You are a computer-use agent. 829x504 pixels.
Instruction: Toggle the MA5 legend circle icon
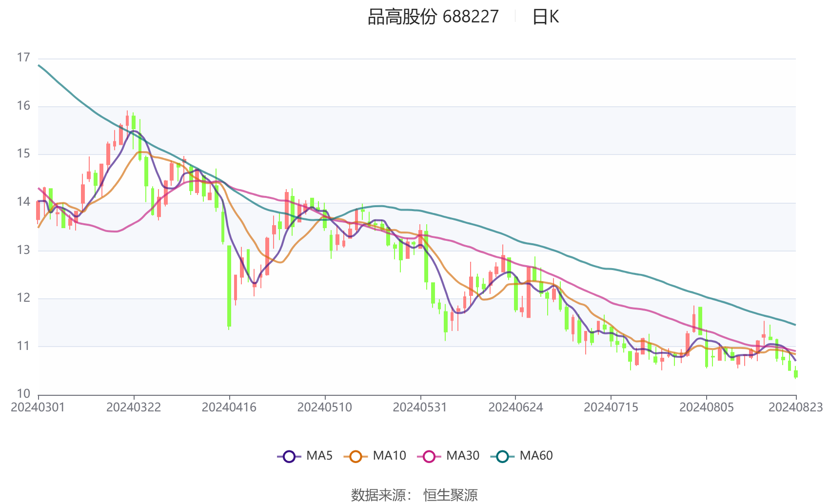click(289, 457)
